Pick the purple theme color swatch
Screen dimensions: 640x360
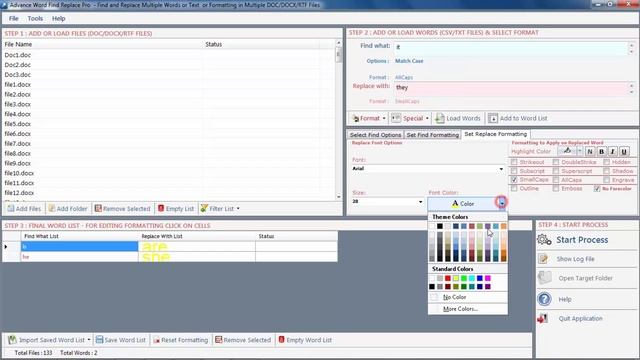(x=488, y=226)
